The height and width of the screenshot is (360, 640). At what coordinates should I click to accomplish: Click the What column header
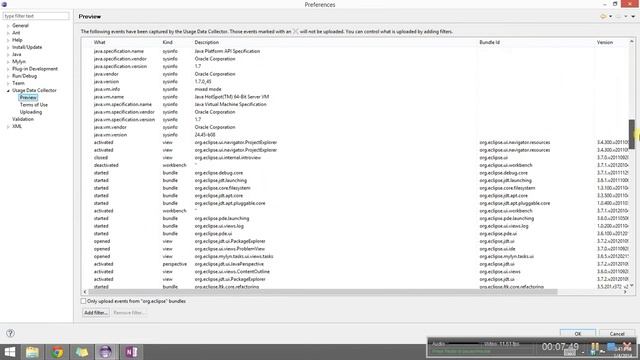coord(100,42)
